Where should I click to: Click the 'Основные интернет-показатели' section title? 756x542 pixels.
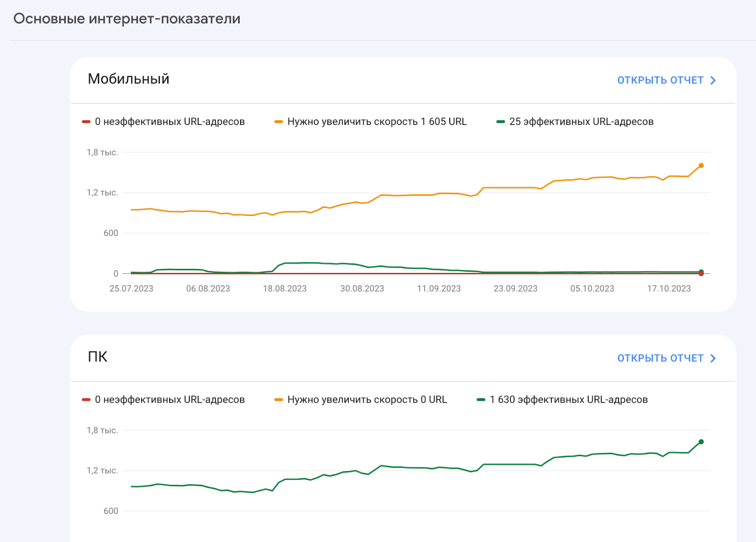[127, 19]
